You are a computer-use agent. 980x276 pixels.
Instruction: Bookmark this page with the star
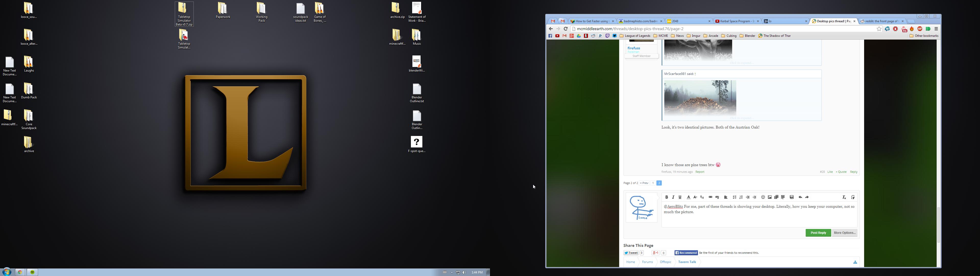[879, 29]
